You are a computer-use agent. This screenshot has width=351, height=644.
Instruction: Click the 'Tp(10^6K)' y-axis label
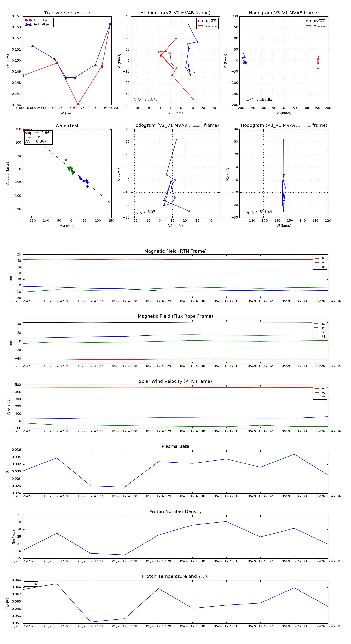(8, 602)
